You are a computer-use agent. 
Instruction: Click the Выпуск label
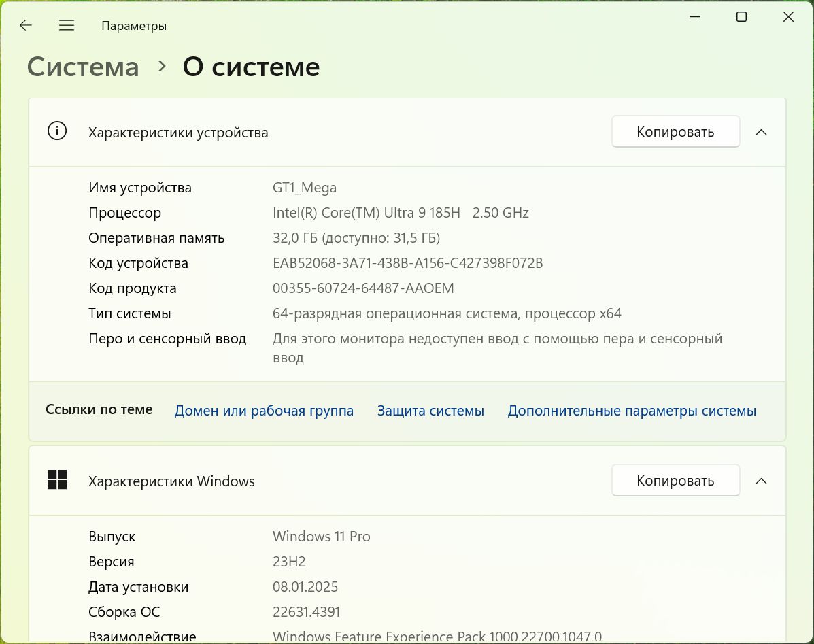click(x=112, y=537)
